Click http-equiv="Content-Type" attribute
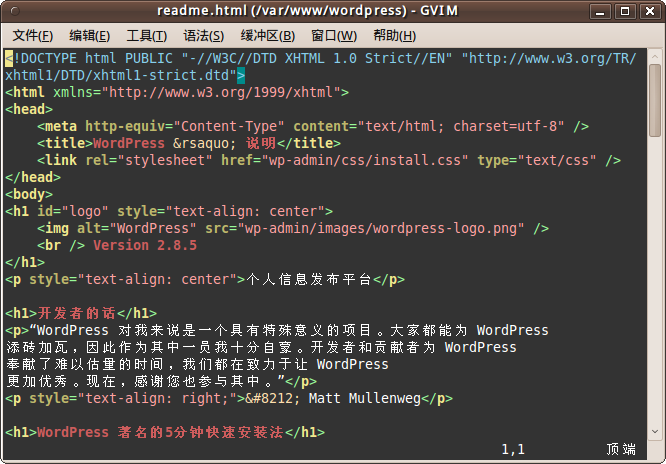Screen dimensions: 666x464 (185, 126)
